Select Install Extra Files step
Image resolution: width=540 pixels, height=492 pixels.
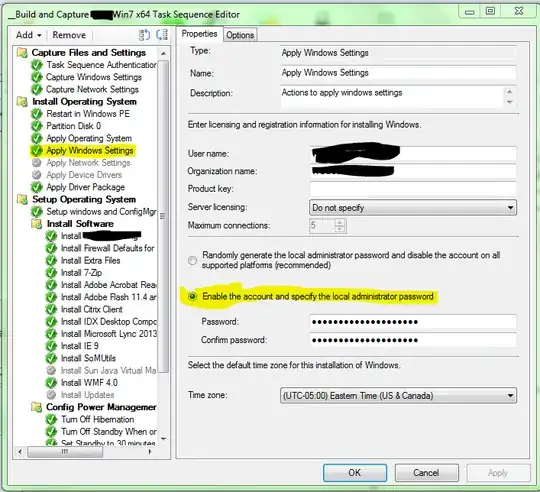[x=91, y=261]
